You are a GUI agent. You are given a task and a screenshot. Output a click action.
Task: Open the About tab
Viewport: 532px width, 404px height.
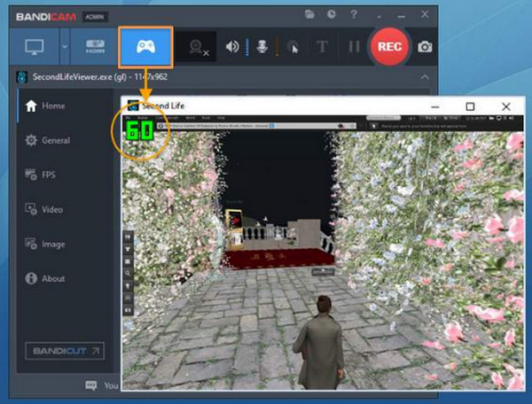point(45,278)
